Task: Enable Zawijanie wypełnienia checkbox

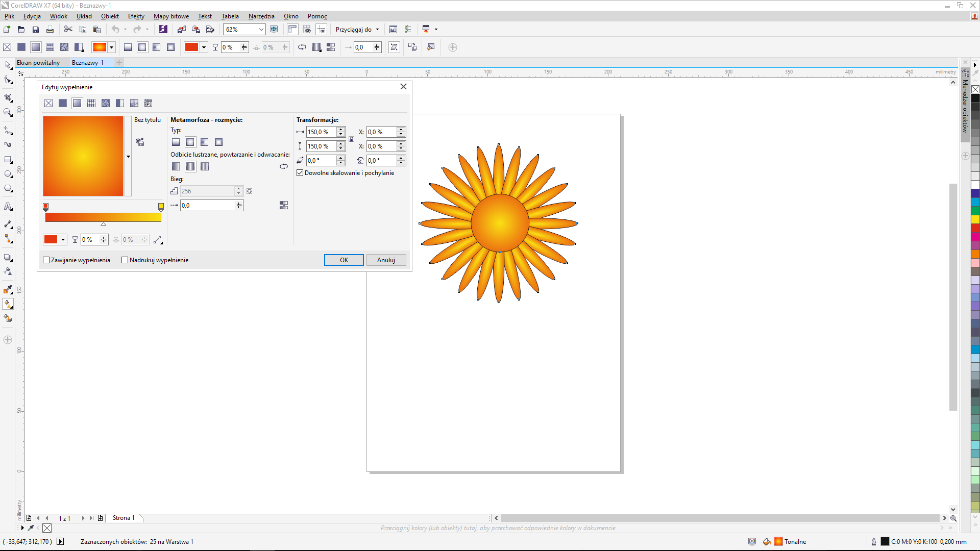Action: [x=46, y=260]
